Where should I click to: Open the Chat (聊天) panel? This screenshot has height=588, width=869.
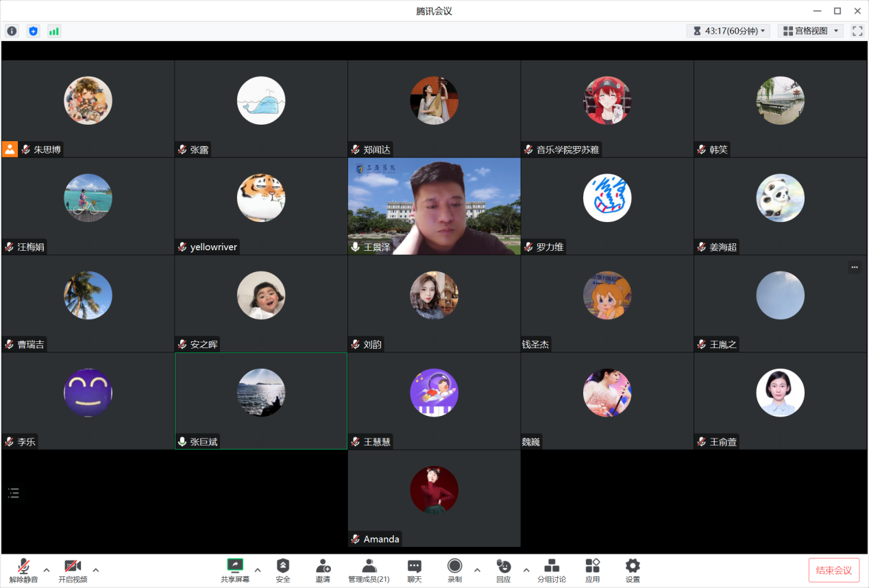click(415, 569)
